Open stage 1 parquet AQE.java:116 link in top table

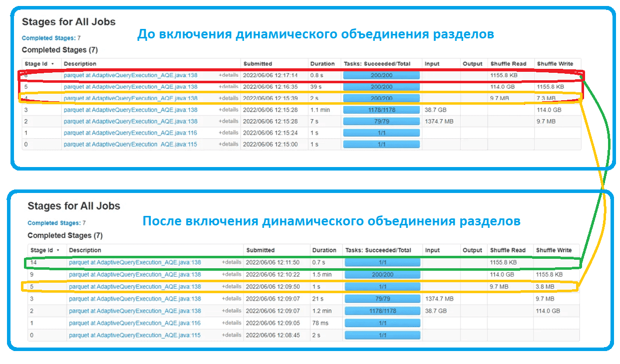coord(130,133)
